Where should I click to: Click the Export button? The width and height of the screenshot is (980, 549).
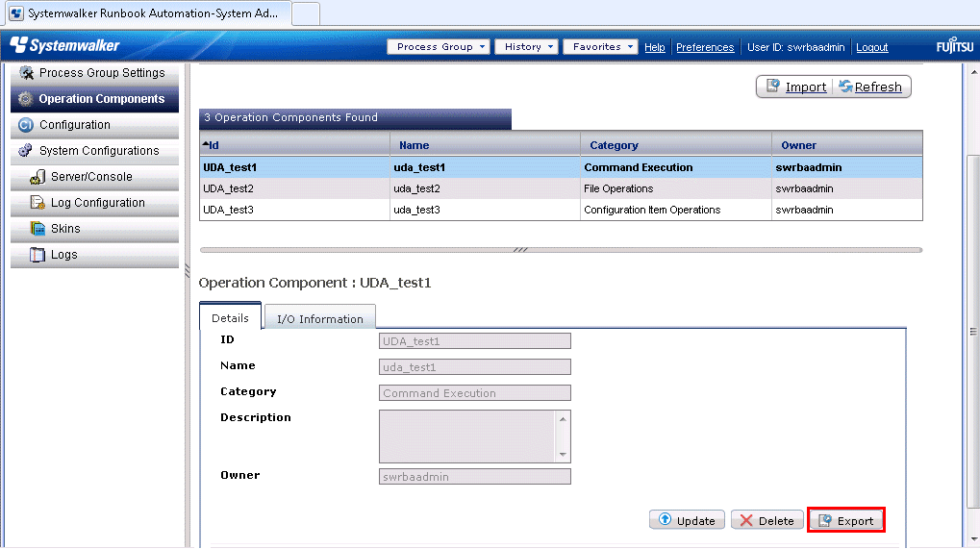pos(846,520)
